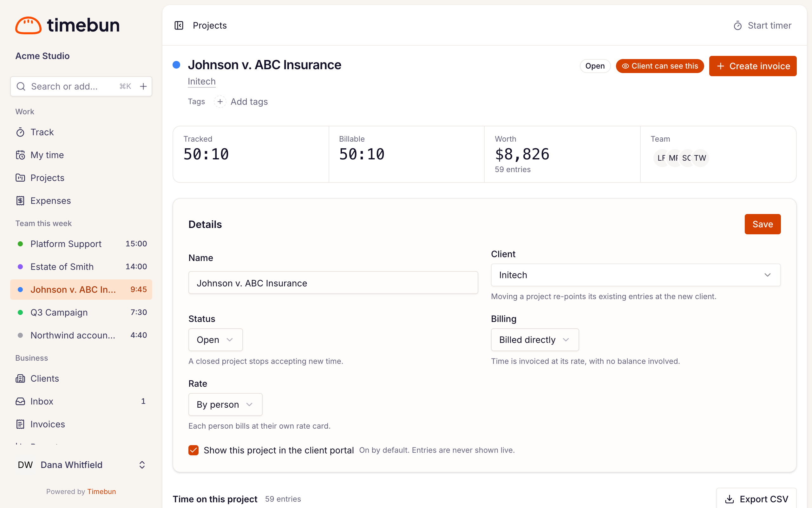Click the plus icon in search box
Viewport: 812px width, 508px height.
143,86
